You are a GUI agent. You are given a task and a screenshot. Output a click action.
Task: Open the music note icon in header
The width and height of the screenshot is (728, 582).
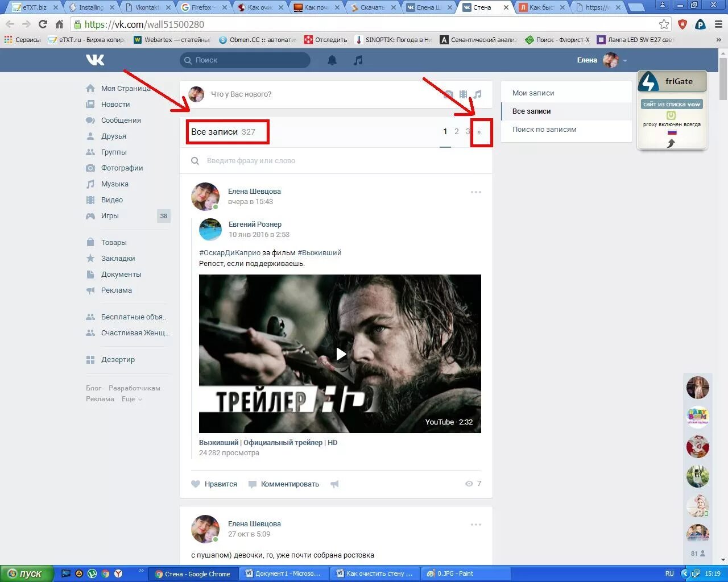point(358,60)
